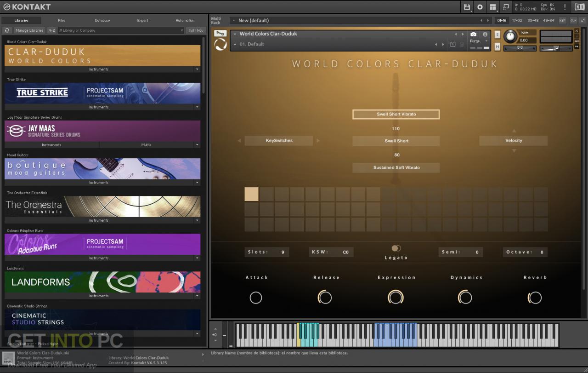Mute the instrument with M button
588x373 pixels.
tap(497, 46)
